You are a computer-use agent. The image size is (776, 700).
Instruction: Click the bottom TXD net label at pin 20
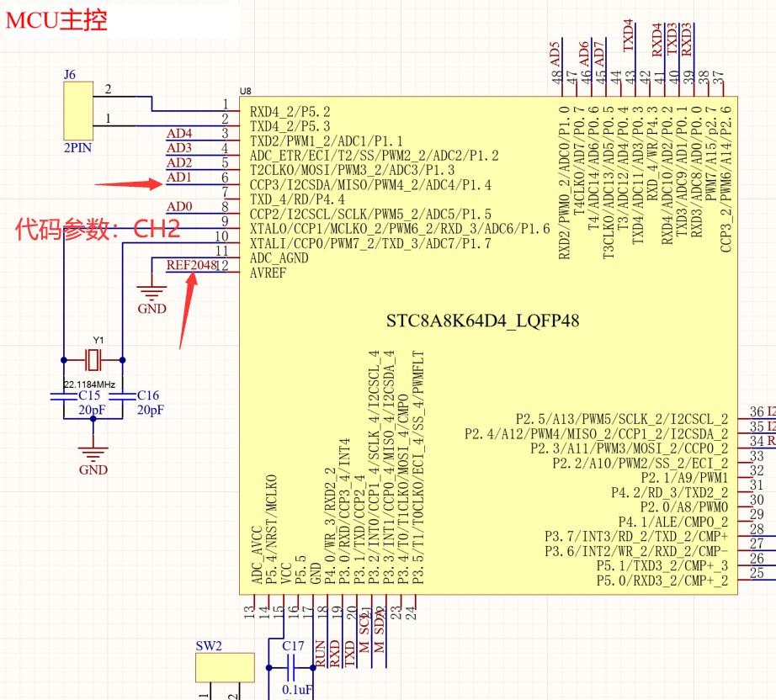pos(350,654)
